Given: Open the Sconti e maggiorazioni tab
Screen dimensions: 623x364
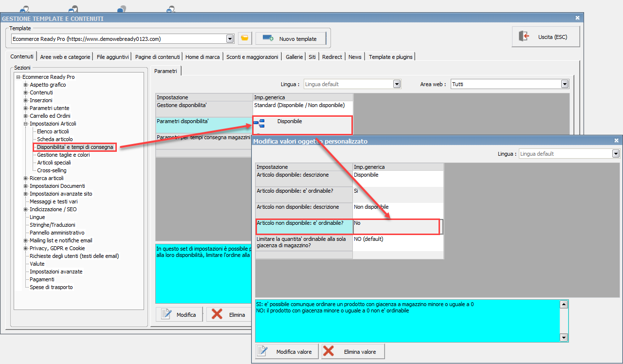Looking at the screenshot, I should 253,57.
